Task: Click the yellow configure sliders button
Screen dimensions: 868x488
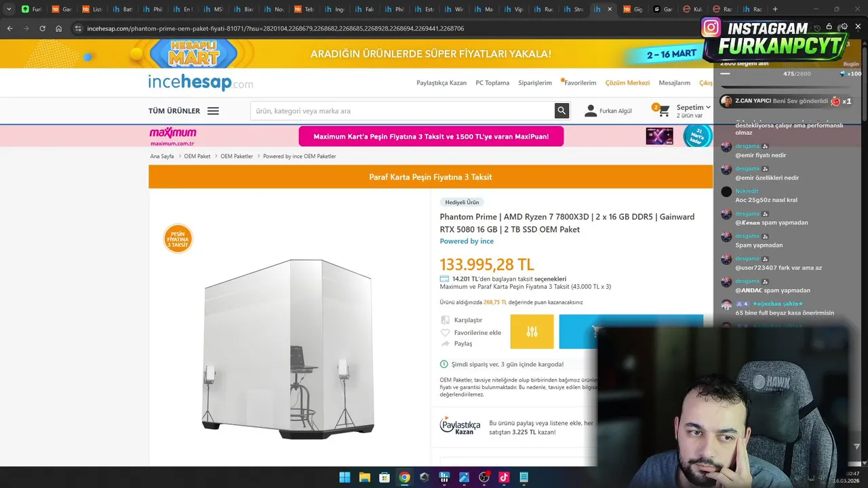Action: [532, 331]
